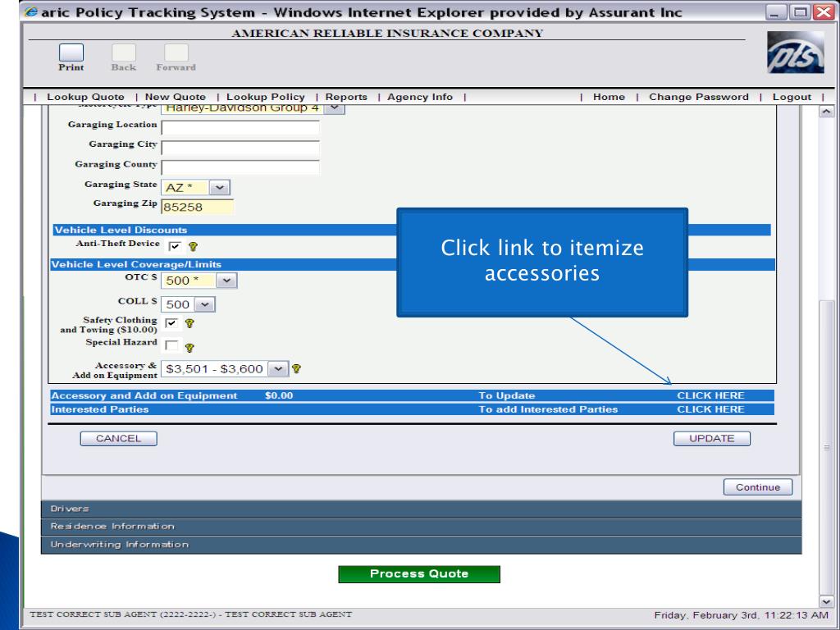
Task: Click the Continue button
Action: click(x=758, y=487)
